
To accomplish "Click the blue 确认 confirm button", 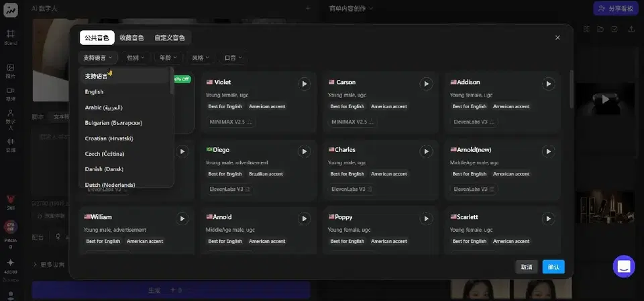I will (x=553, y=267).
